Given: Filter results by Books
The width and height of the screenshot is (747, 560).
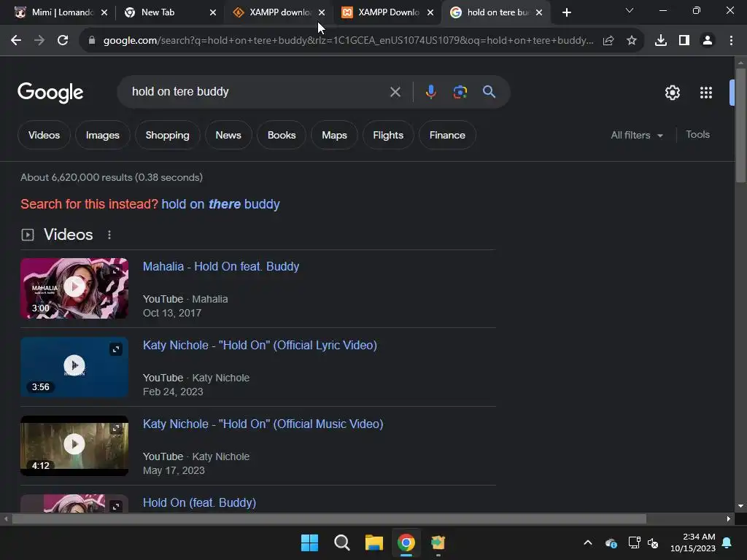Looking at the screenshot, I should coord(282,135).
